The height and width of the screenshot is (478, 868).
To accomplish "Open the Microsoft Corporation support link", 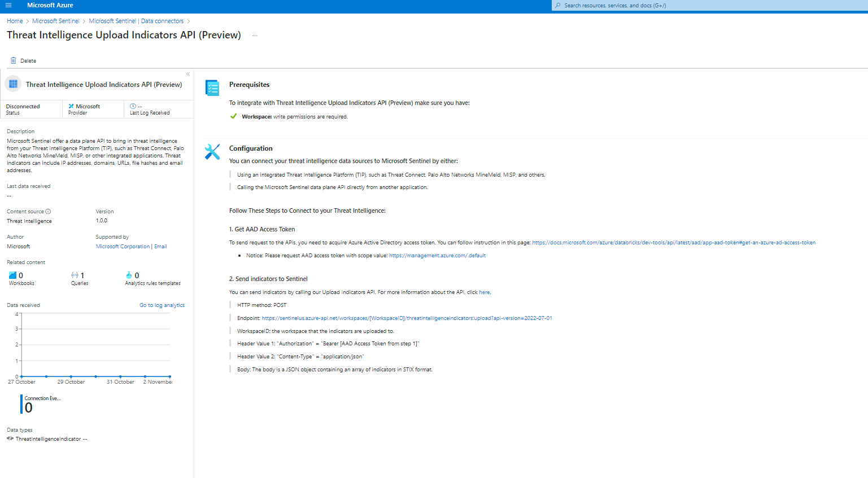I will pos(123,247).
